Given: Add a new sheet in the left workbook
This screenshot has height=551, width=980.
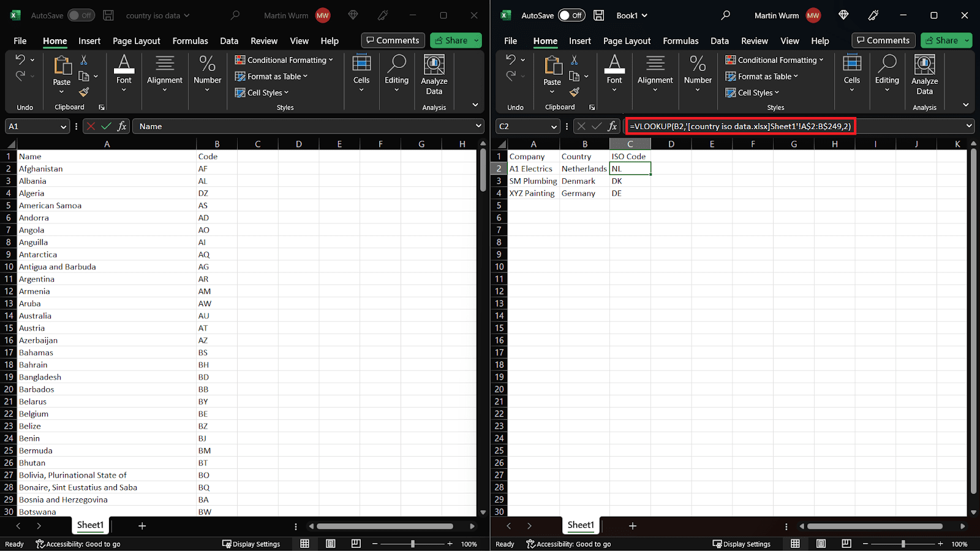Looking at the screenshot, I should coord(142,525).
